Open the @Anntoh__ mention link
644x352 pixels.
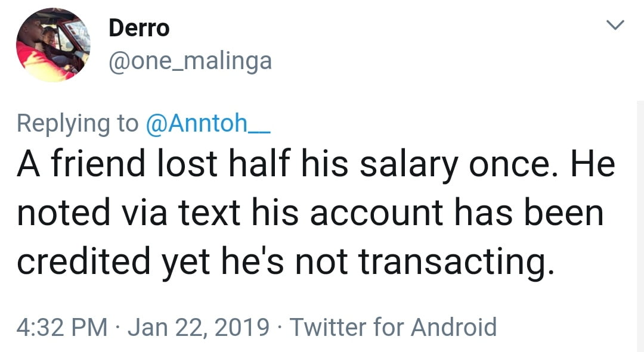pyautogui.click(x=208, y=123)
